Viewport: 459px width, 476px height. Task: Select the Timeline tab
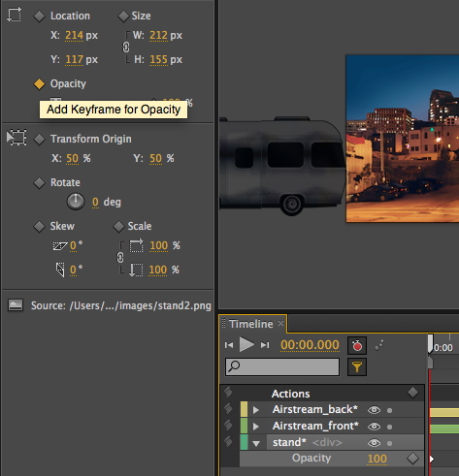[251, 324]
